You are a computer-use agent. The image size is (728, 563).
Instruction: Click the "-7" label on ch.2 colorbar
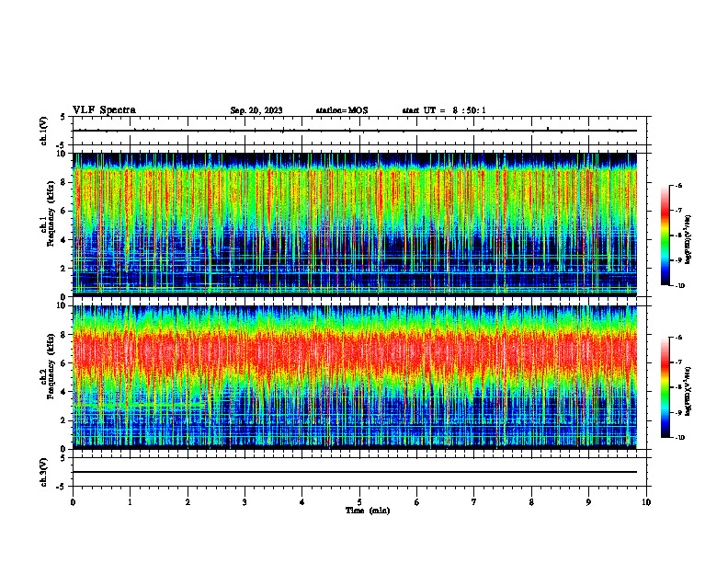[678, 362]
